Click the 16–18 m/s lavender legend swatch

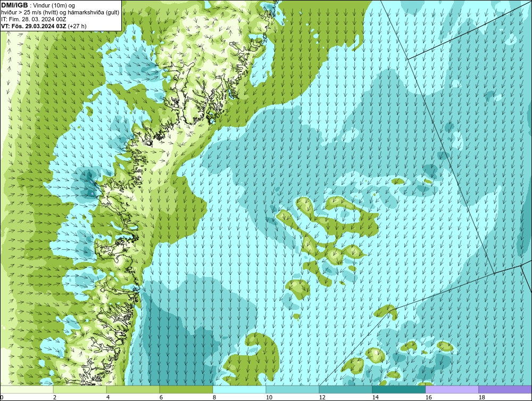click(x=452, y=389)
